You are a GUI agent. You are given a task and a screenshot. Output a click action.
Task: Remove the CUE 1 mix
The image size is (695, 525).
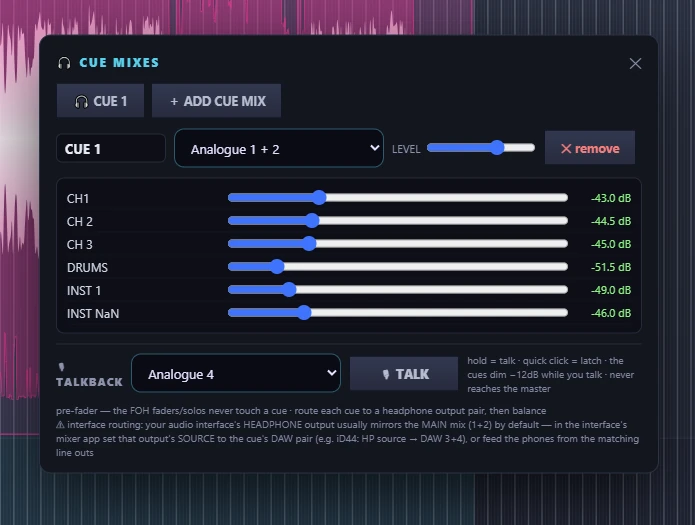tap(590, 148)
